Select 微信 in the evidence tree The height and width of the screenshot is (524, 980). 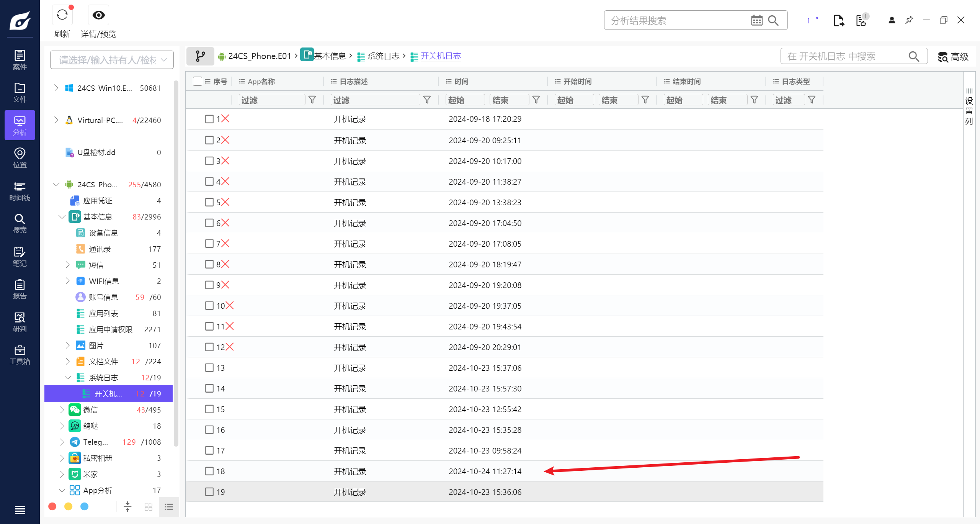(91, 410)
